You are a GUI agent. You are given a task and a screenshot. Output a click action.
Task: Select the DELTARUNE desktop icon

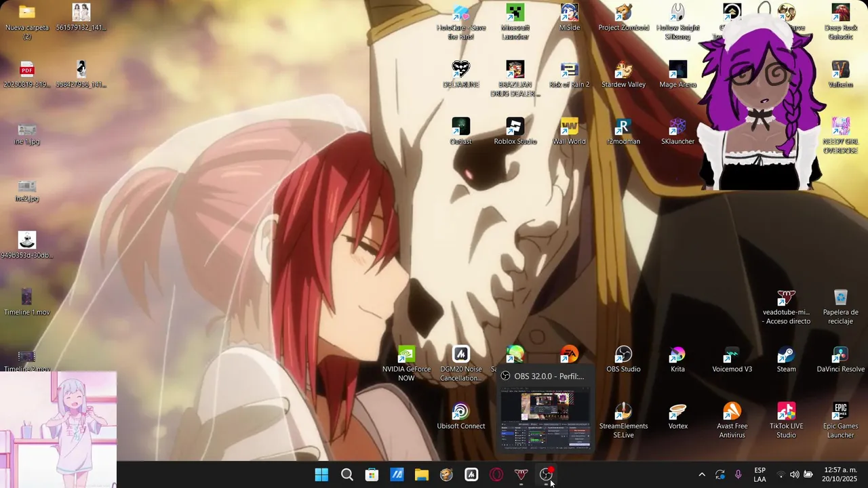(x=461, y=75)
